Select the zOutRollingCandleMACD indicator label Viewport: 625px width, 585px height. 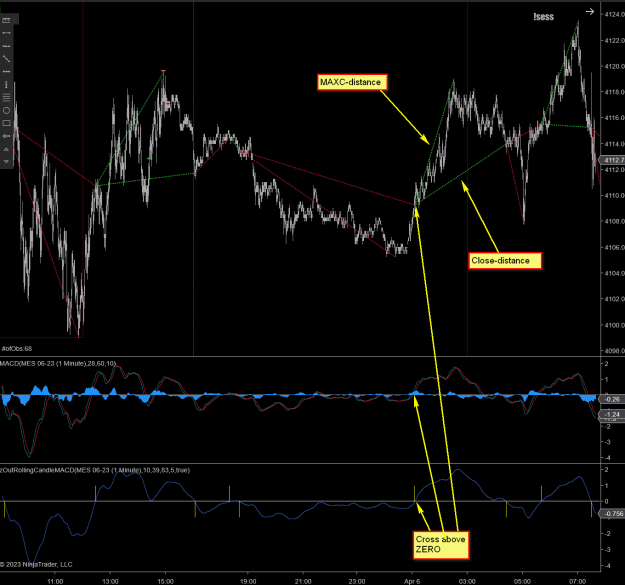95,470
